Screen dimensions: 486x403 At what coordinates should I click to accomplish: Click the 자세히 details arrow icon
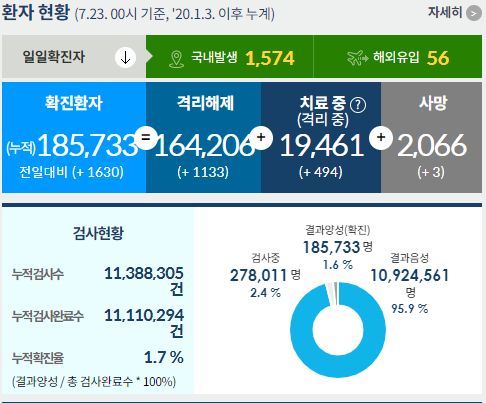[474, 13]
